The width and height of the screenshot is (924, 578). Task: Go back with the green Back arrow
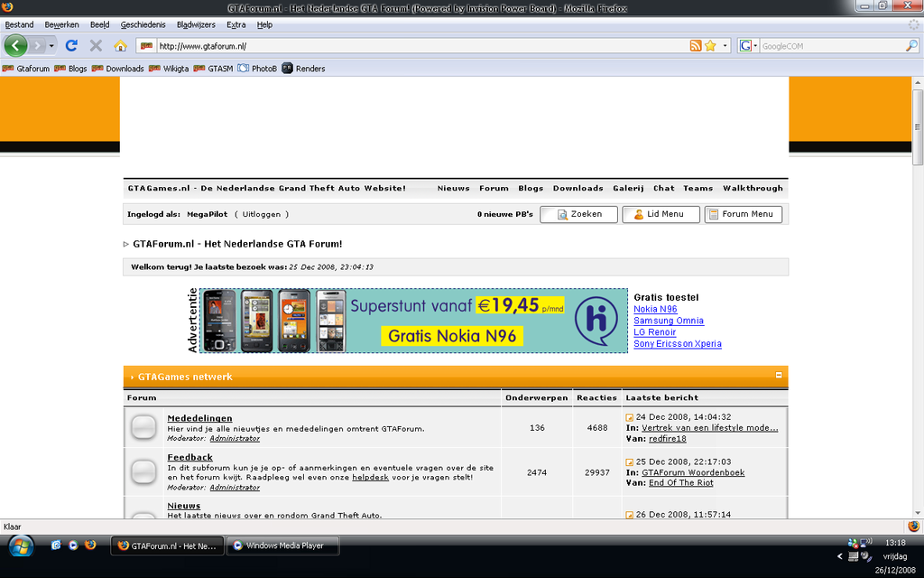(15, 45)
